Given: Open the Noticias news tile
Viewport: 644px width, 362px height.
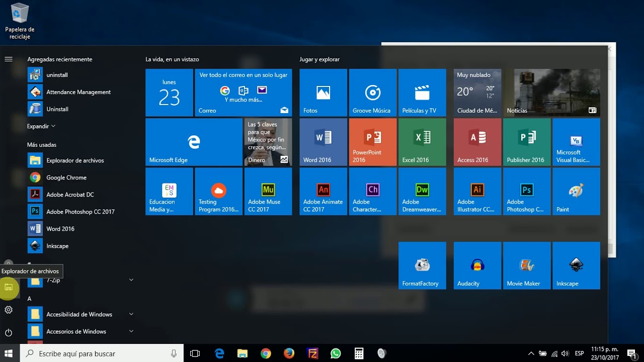Looking at the screenshot, I should (x=551, y=93).
